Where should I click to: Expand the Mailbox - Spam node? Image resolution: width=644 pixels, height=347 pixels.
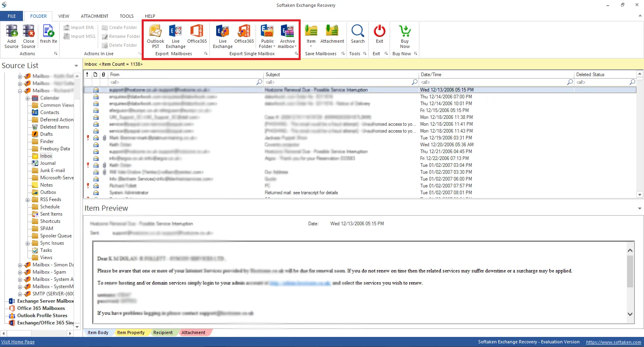point(20,272)
